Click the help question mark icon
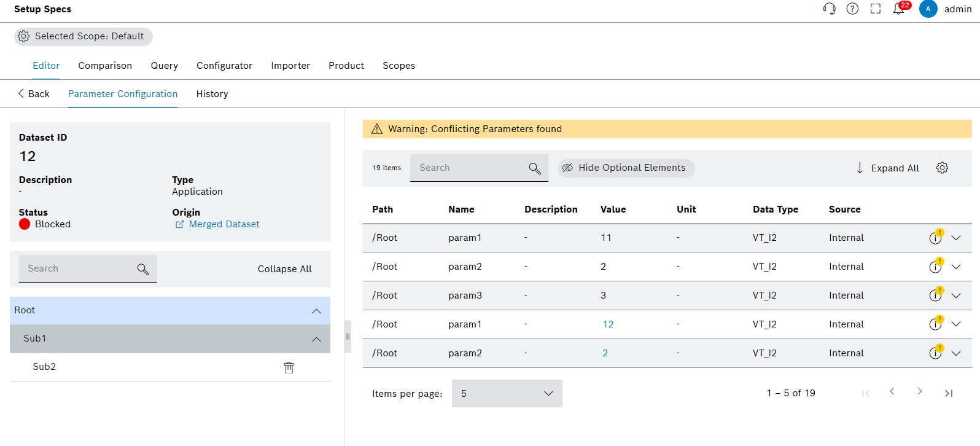This screenshot has height=446, width=980. pyautogui.click(x=852, y=9)
